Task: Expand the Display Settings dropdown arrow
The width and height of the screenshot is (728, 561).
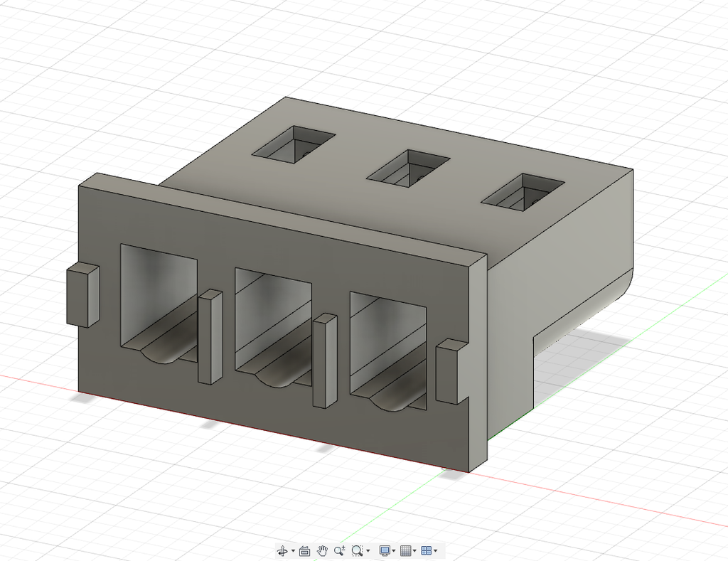Action: coord(395,550)
